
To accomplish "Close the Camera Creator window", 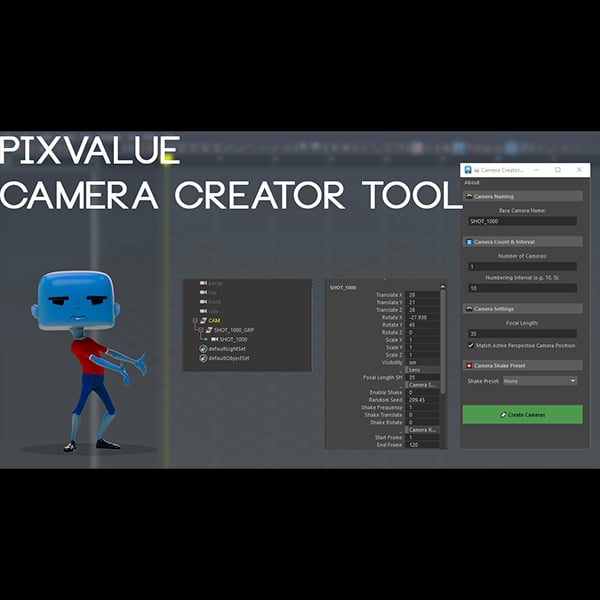I will [579, 170].
